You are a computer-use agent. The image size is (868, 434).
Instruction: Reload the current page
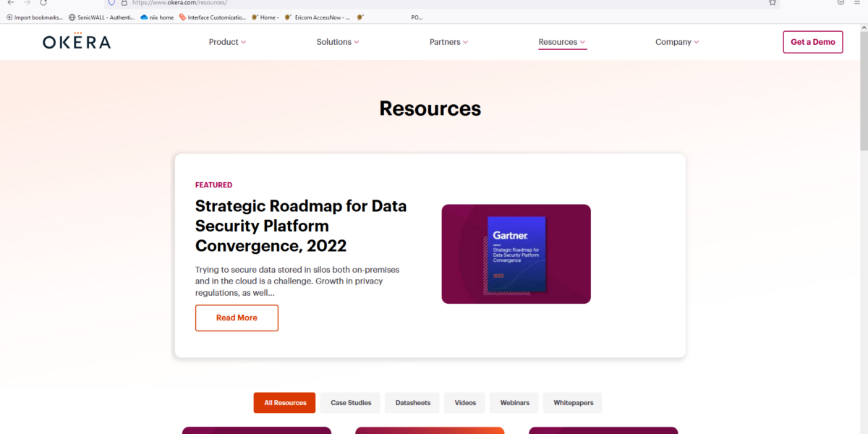coord(45,3)
